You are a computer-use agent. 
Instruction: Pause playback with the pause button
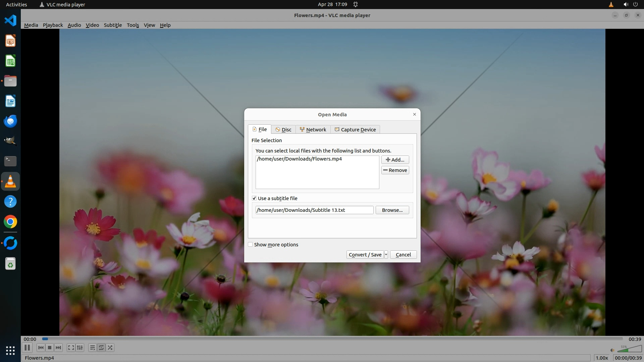tap(27, 348)
